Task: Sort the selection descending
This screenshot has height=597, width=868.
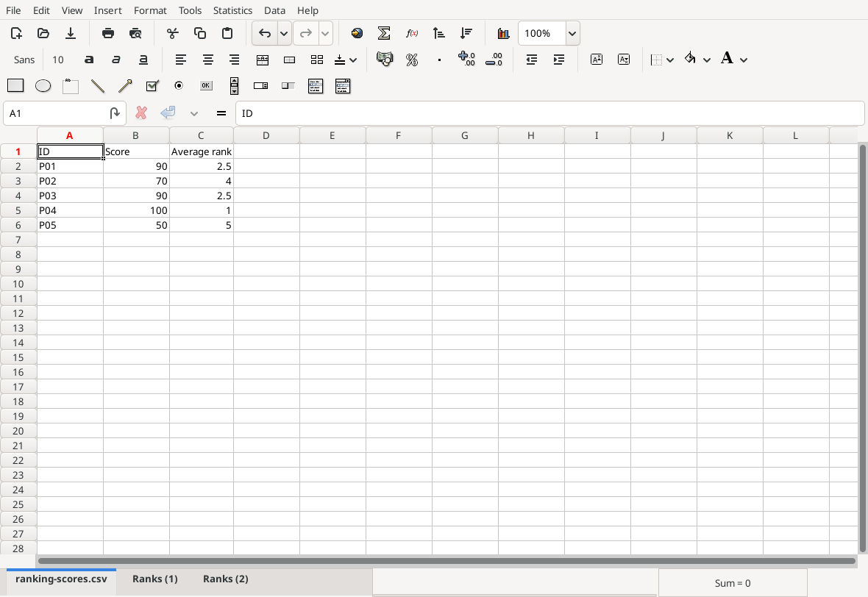Action: point(466,33)
